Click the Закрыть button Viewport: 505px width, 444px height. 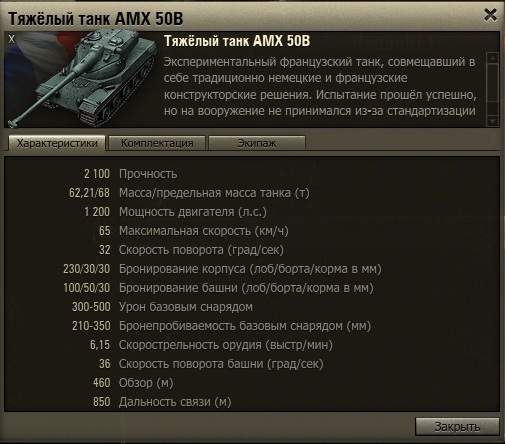[457, 426]
